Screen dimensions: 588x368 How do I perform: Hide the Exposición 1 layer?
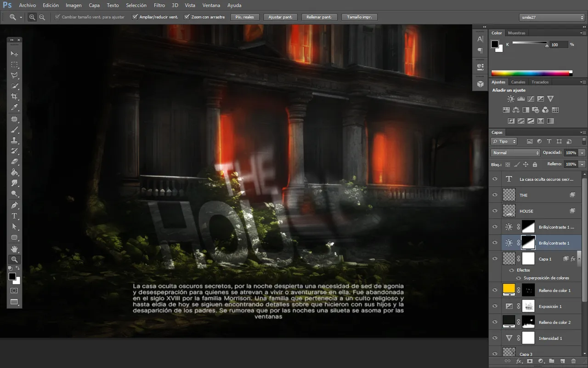[x=495, y=306]
